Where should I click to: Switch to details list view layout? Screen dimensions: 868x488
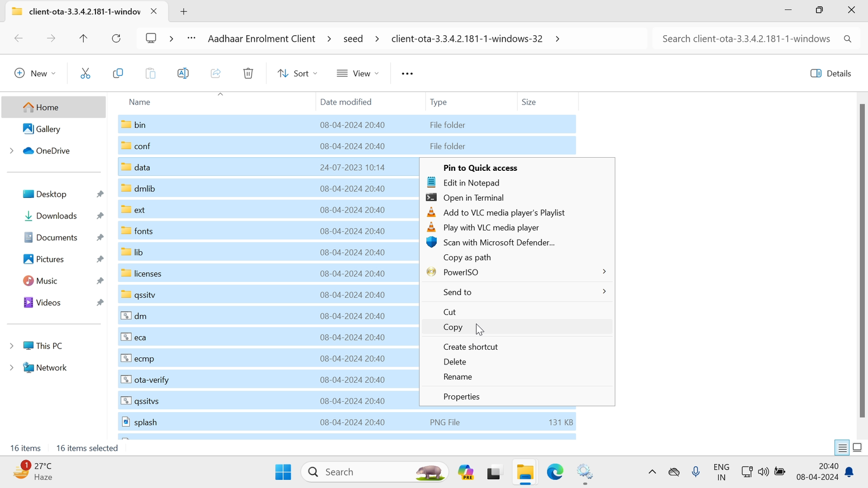pos(843,448)
